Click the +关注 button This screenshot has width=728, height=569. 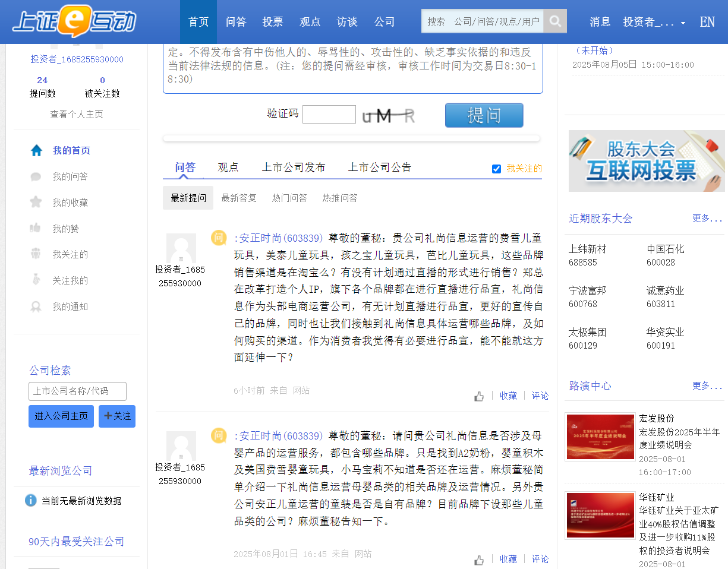[117, 416]
